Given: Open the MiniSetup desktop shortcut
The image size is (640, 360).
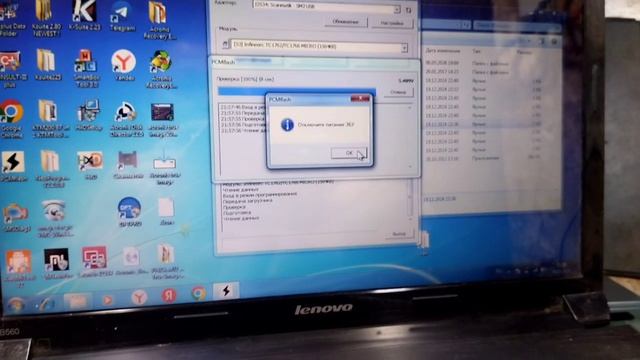Looking at the screenshot, I should (89, 115).
